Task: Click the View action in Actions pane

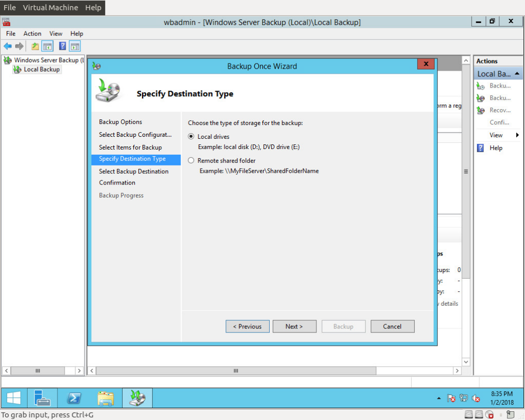Action: pyautogui.click(x=496, y=135)
